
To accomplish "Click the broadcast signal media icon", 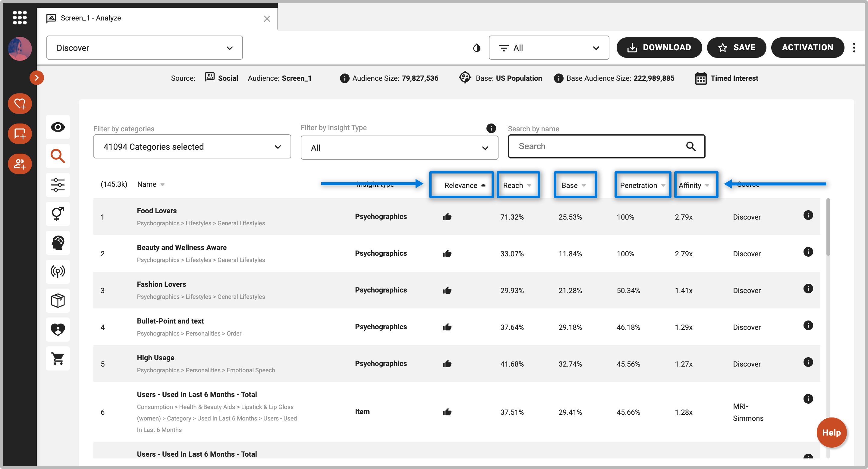I will coord(58,271).
